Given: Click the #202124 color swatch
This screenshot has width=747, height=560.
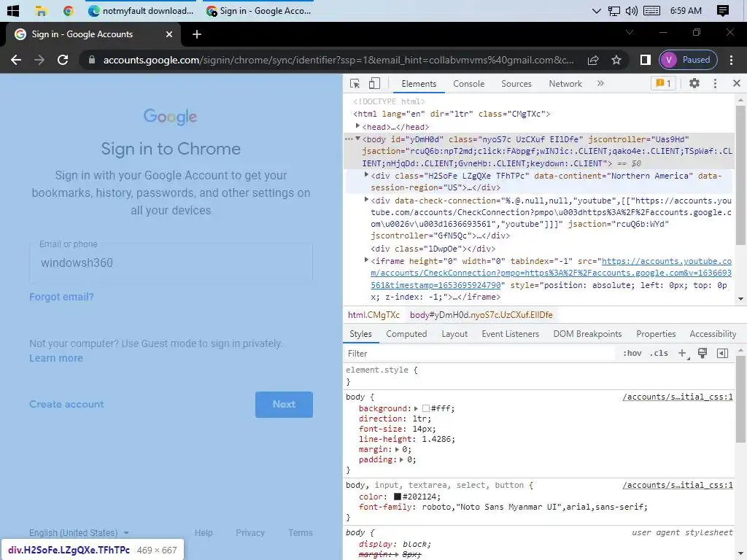Looking at the screenshot, I should click(x=398, y=497).
